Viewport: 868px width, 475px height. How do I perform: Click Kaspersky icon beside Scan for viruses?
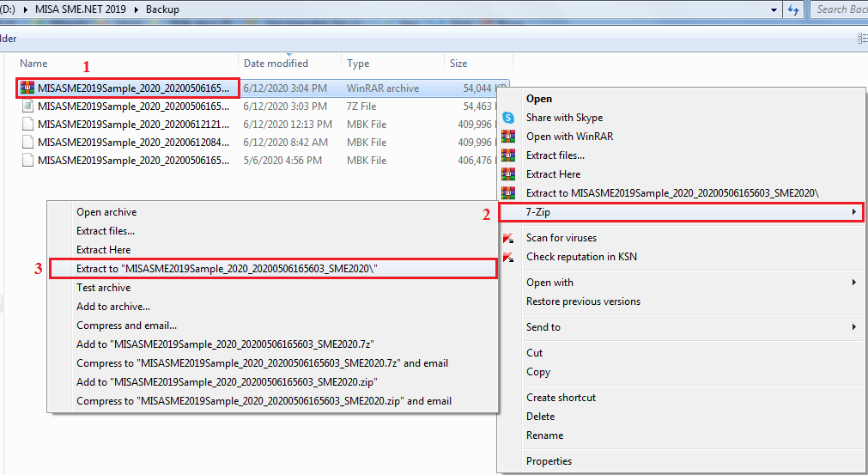pos(508,238)
